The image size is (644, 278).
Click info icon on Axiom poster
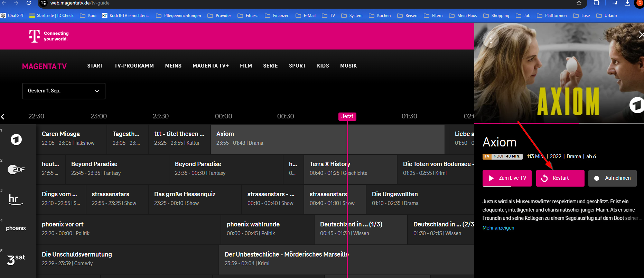click(x=491, y=40)
